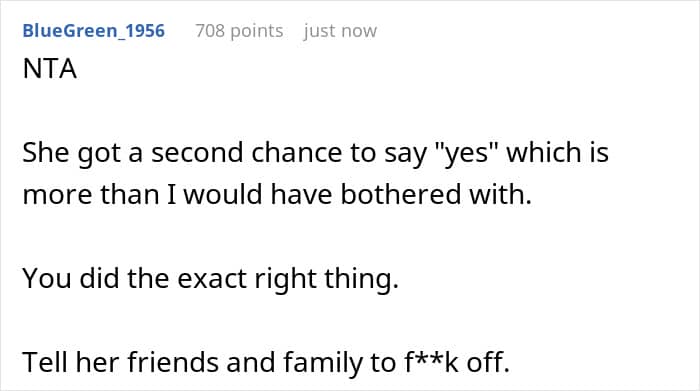Screen dimensions: 700x391
Task: Click the "NTA" verdict text
Action: coord(50,69)
